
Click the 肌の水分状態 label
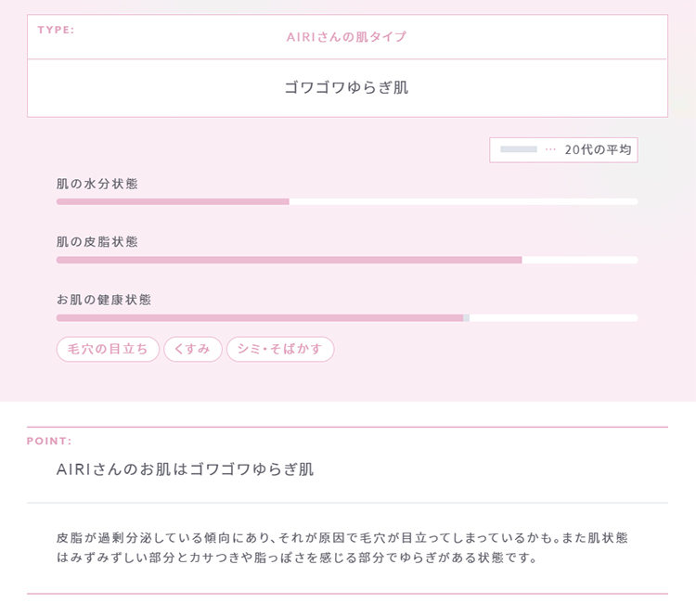[97, 184]
